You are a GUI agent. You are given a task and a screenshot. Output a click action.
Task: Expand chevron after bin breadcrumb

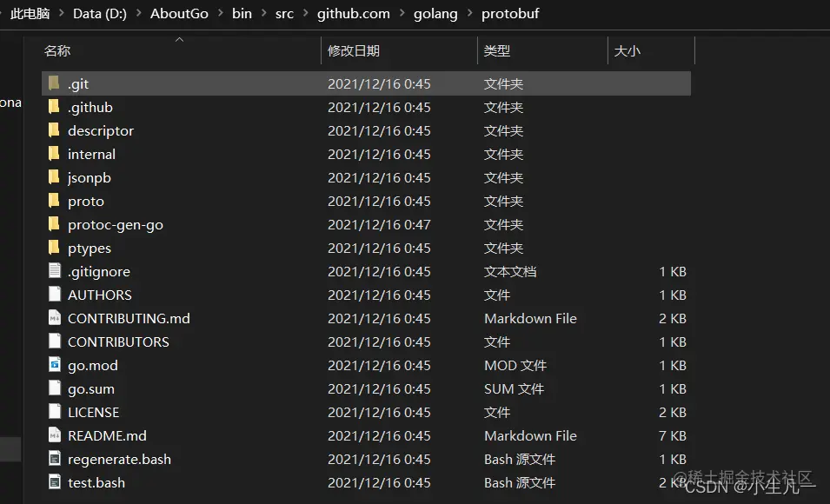click(263, 13)
